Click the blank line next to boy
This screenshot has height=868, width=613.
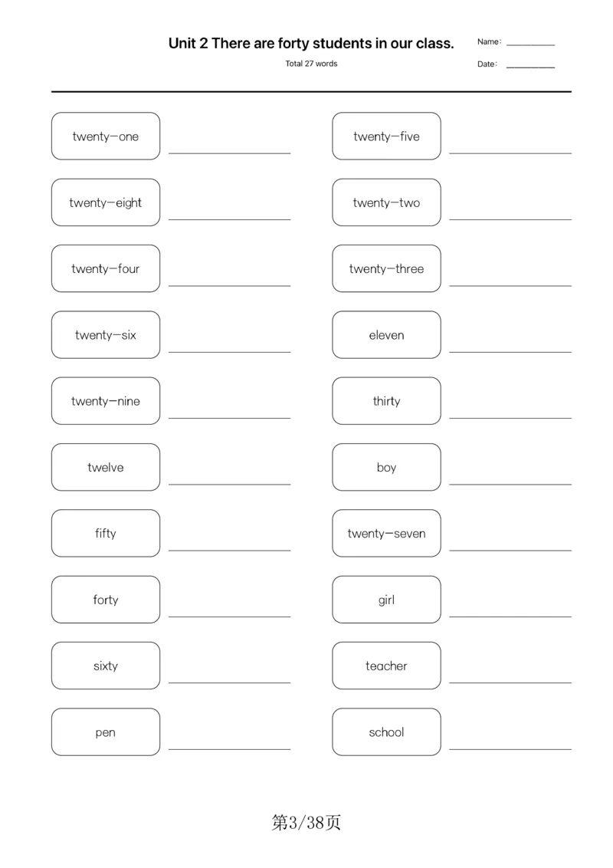[510, 485]
